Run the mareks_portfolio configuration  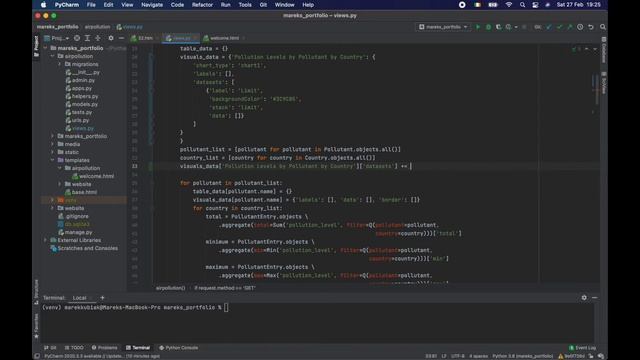click(x=478, y=27)
